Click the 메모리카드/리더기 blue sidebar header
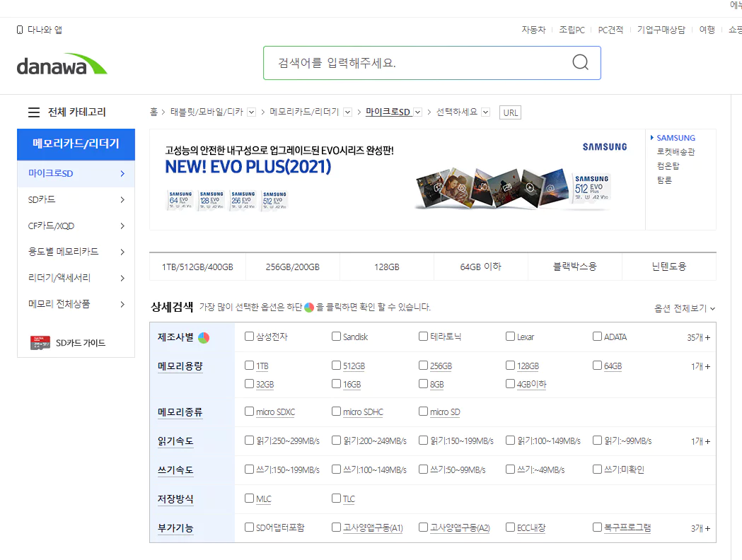Viewport: 742px width, 560px height. click(x=76, y=144)
